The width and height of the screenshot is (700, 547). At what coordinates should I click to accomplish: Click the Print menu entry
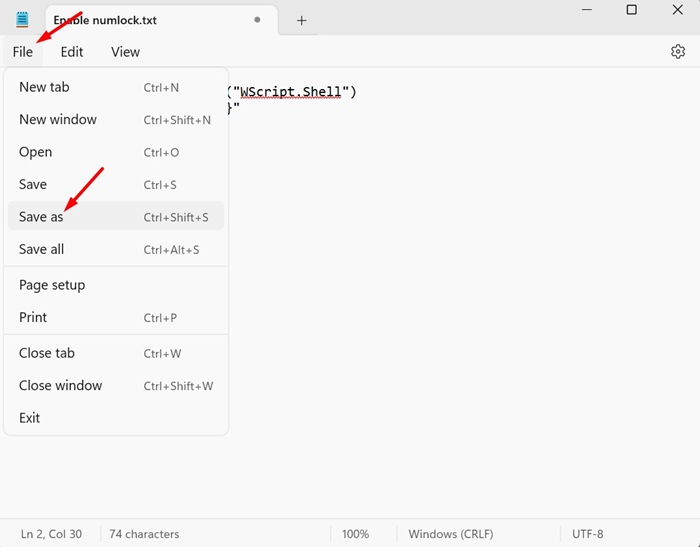pos(116,317)
